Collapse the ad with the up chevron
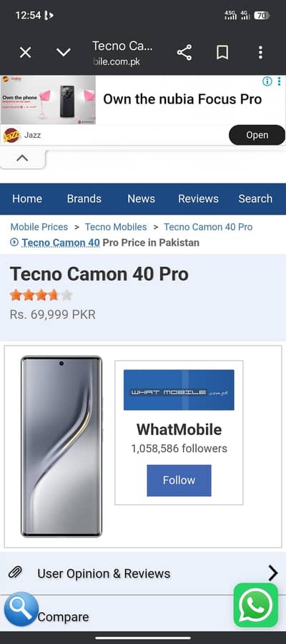 22,158
